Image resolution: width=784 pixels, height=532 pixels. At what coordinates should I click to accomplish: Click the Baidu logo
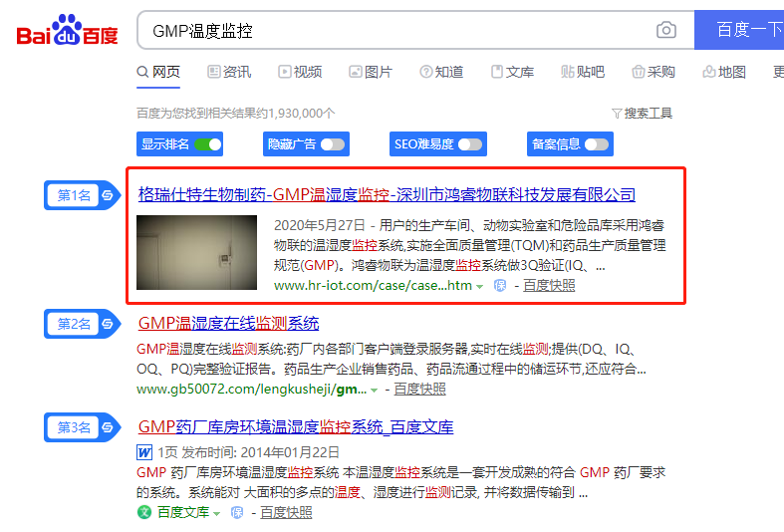(x=67, y=30)
